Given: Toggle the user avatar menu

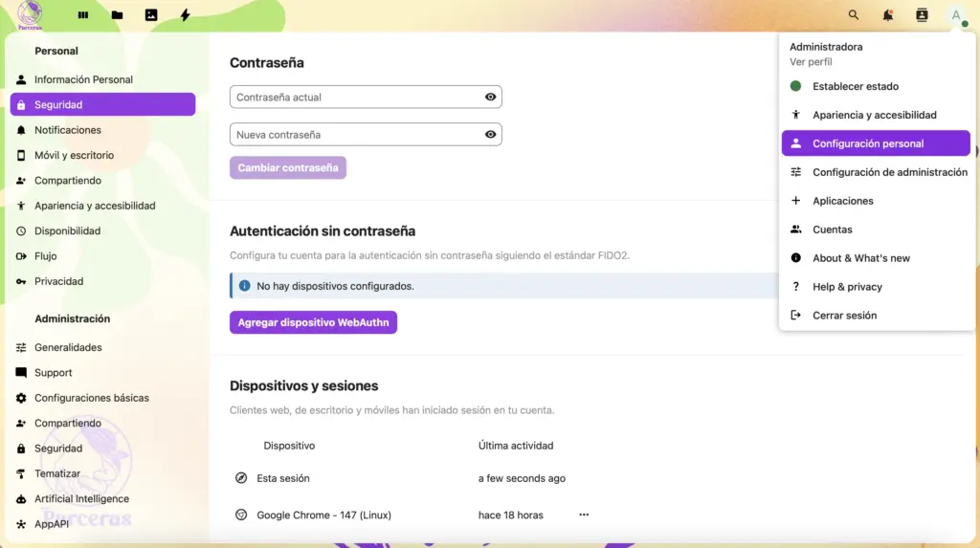Looking at the screenshot, I should click(956, 15).
